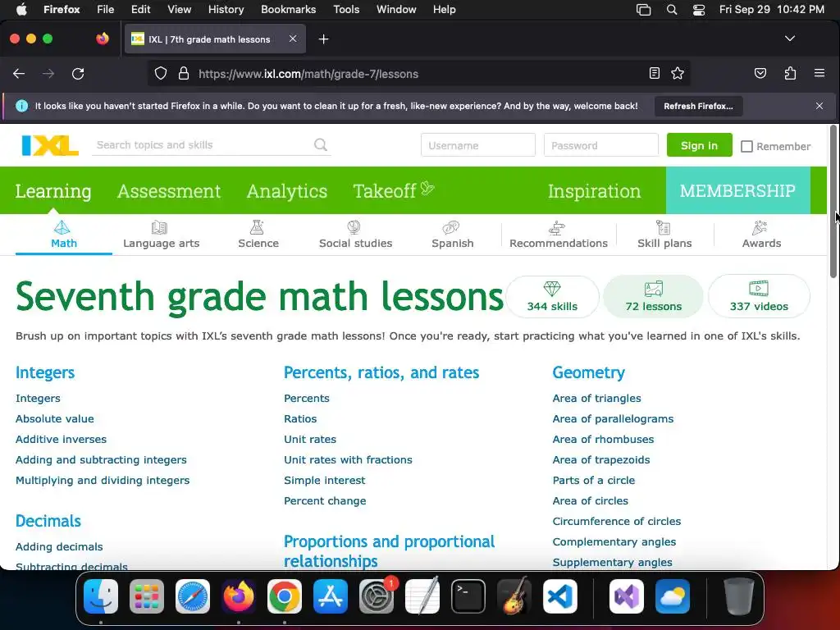Open the Unit rates with fractions lesson
The image size is (840, 630).
[x=348, y=459]
